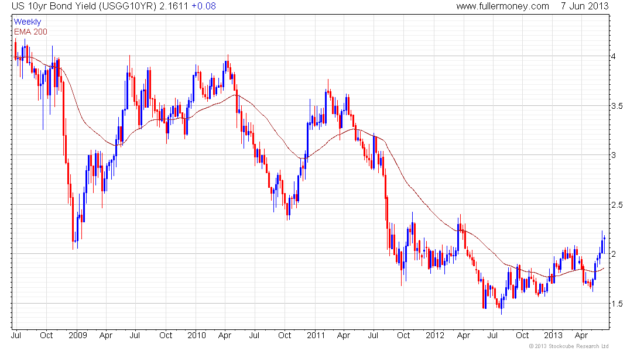This screenshot has height=351, width=644.
Task: Click the x-axis label 2013
Action: coord(553,335)
